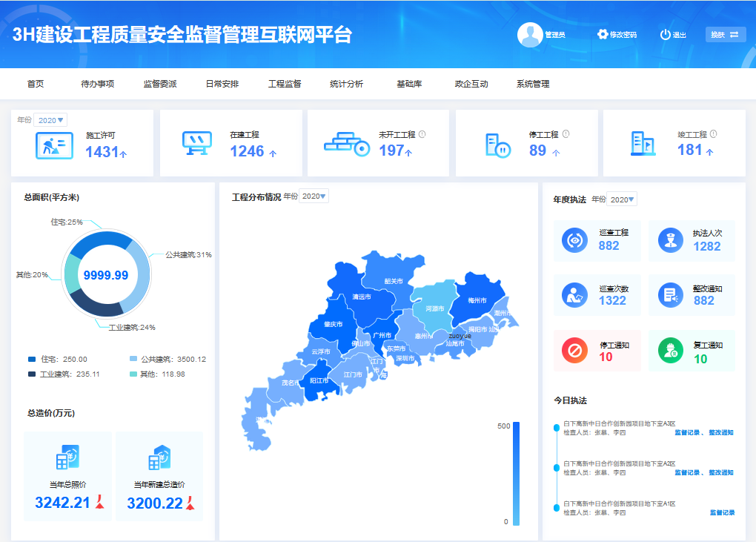This screenshot has width=756, height=542.
Task: Click the 在建工程 monitor icon
Action: (x=197, y=141)
